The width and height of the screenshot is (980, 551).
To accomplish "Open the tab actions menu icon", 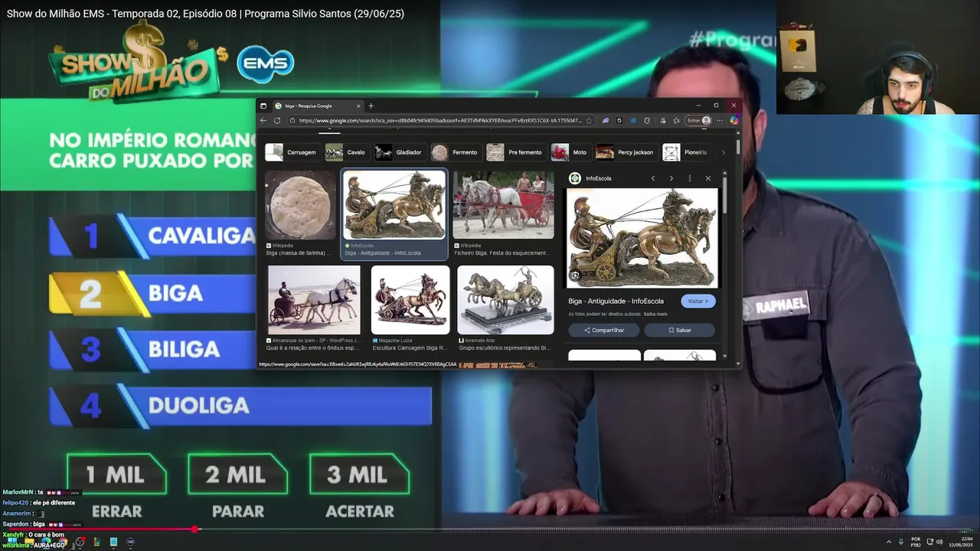I will pos(263,106).
